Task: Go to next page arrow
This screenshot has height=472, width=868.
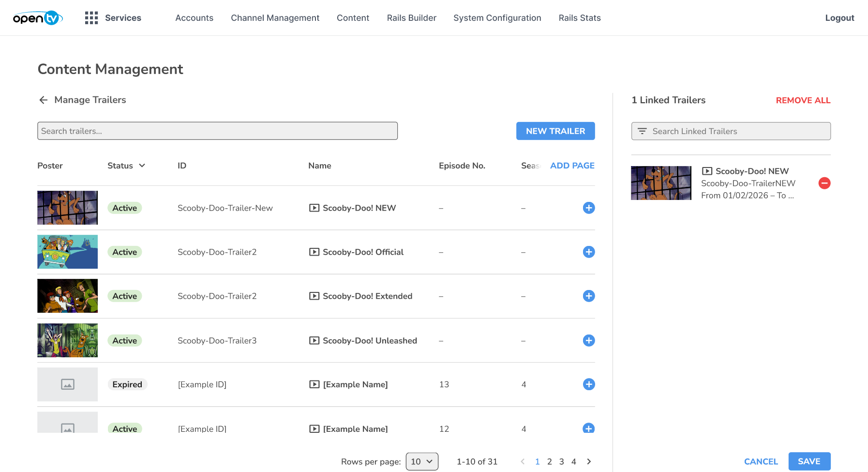Action: 589,461
